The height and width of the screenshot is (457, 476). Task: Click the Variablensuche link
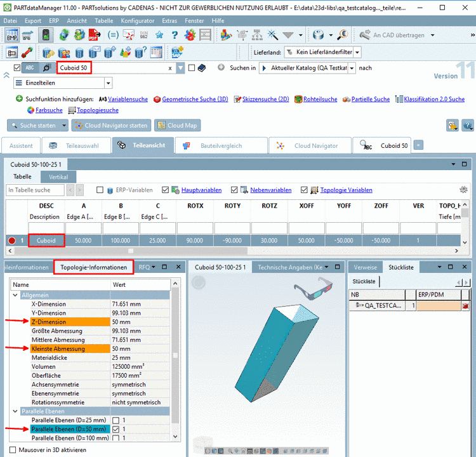coord(128,99)
